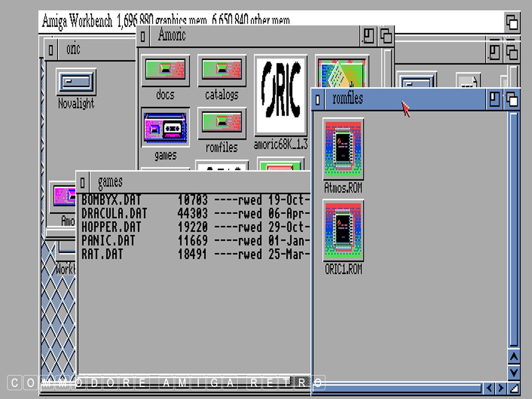Click the romfiles window zoom gadget
The image size is (532, 399).
pyautogui.click(x=494, y=99)
